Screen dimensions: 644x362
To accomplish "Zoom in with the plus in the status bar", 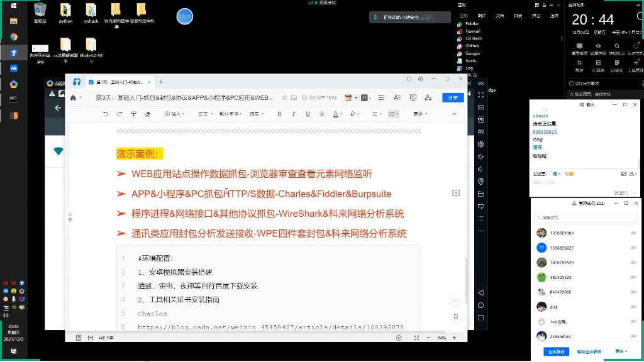I will click(454, 337).
